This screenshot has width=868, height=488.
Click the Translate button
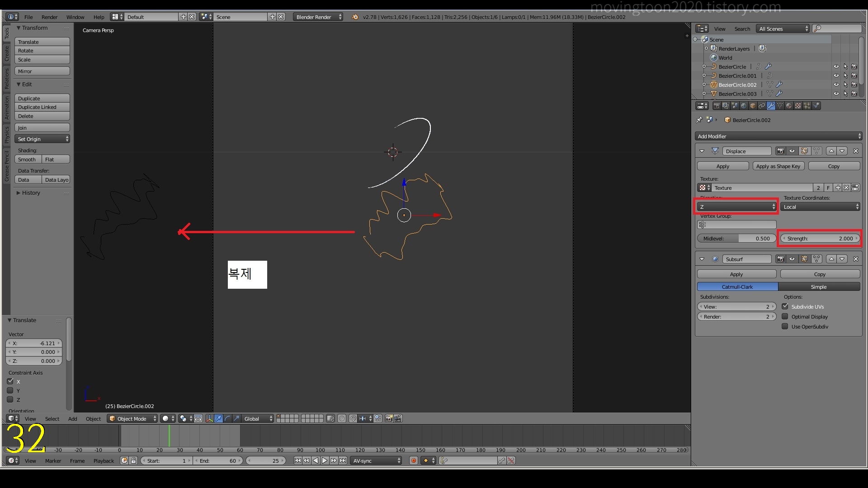pyautogui.click(x=42, y=42)
